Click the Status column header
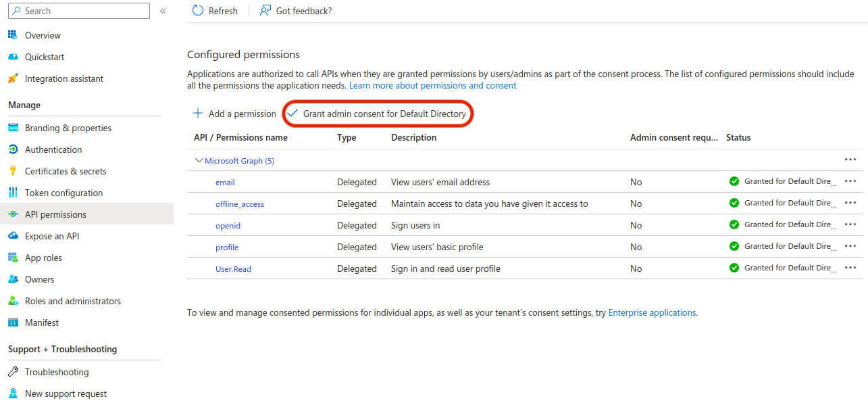 pyautogui.click(x=738, y=137)
